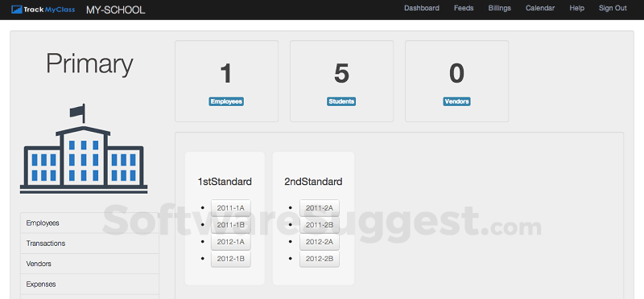644x299 pixels.
Task: Click the 2ndStandard heading
Action: (313, 182)
